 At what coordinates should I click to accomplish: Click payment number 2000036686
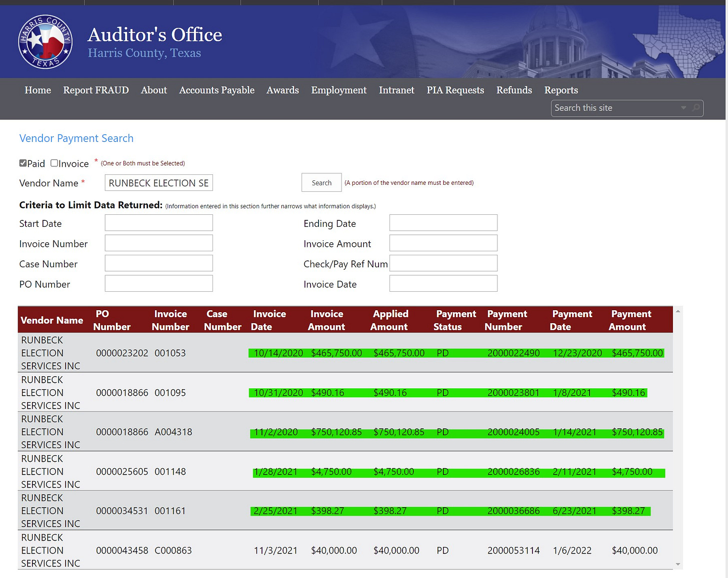pos(513,511)
